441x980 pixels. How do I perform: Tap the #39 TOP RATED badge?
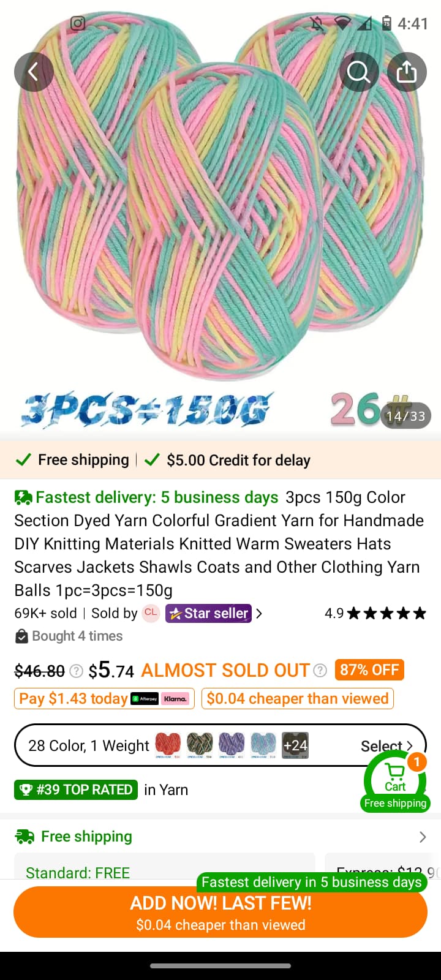76,790
